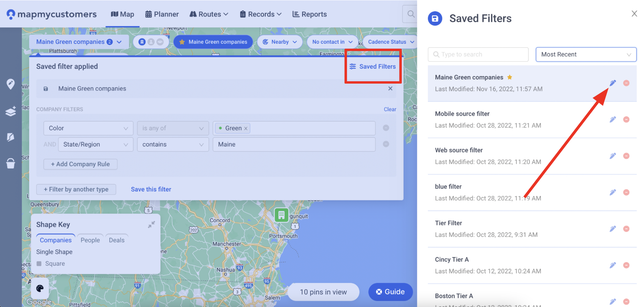
Task: Click the mapmycustomers logo
Action: [x=51, y=14]
